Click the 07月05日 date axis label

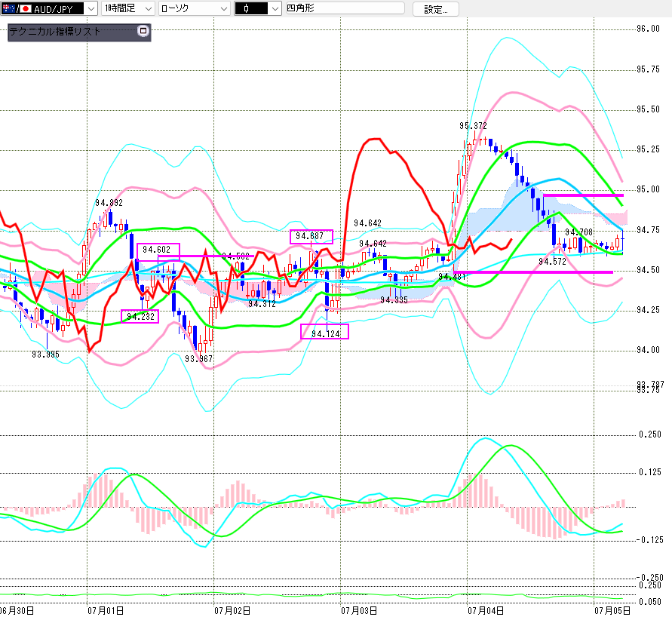(612, 610)
